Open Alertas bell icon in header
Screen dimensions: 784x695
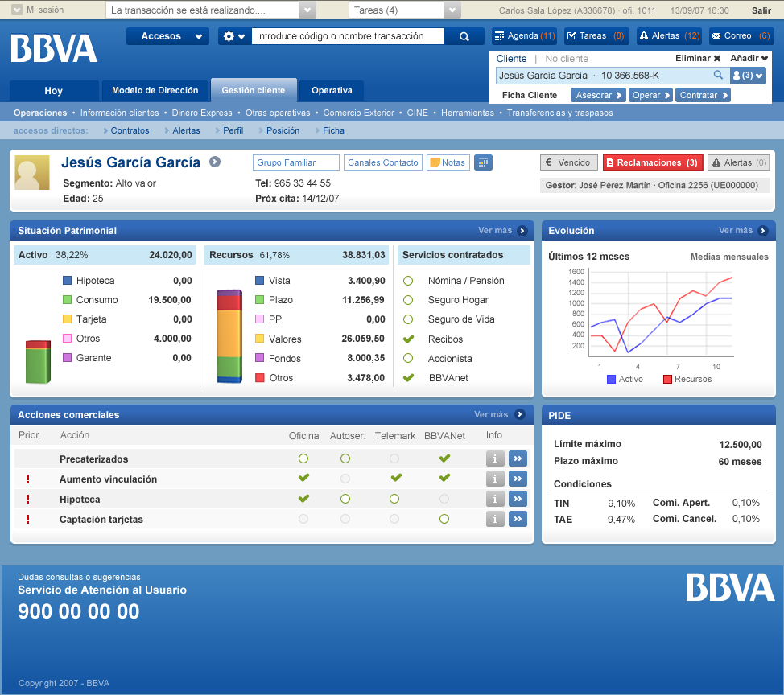[x=644, y=36]
